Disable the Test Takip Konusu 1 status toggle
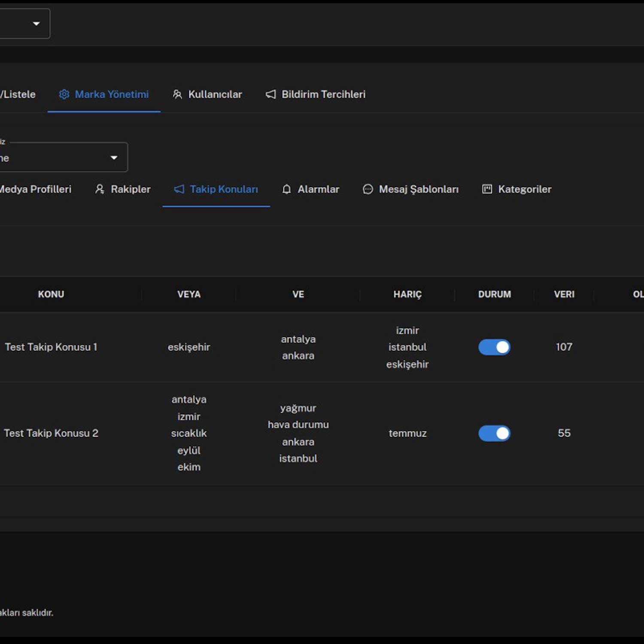The width and height of the screenshot is (644, 644). click(494, 347)
